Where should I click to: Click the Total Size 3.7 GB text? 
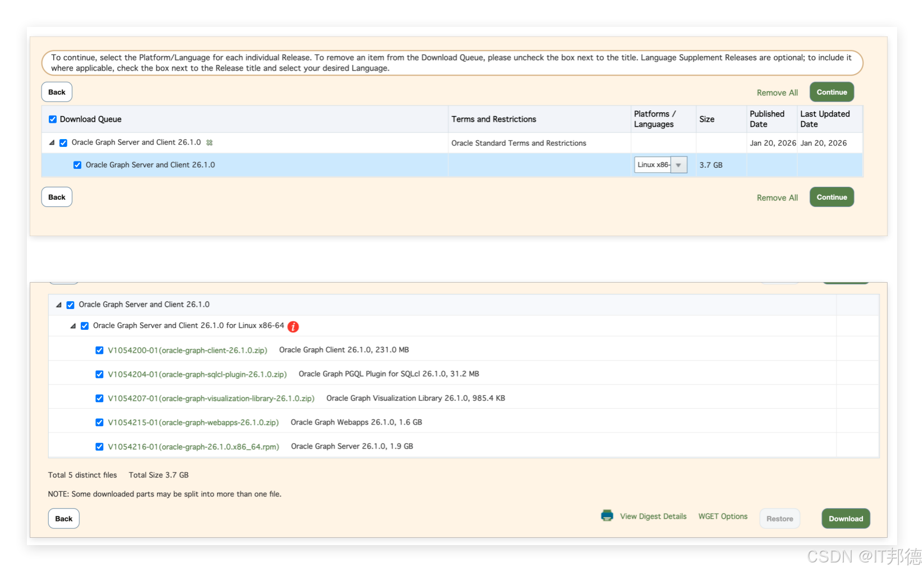tap(159, 475)
